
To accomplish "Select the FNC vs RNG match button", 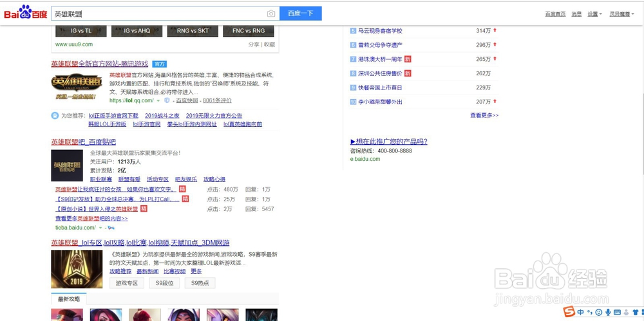I will (x=249, y=31).
